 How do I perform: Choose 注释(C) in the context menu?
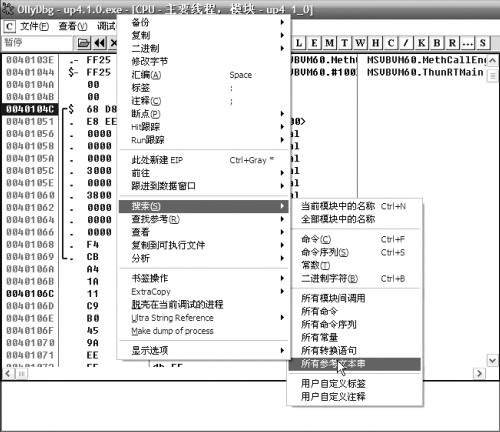click(203, 101)
